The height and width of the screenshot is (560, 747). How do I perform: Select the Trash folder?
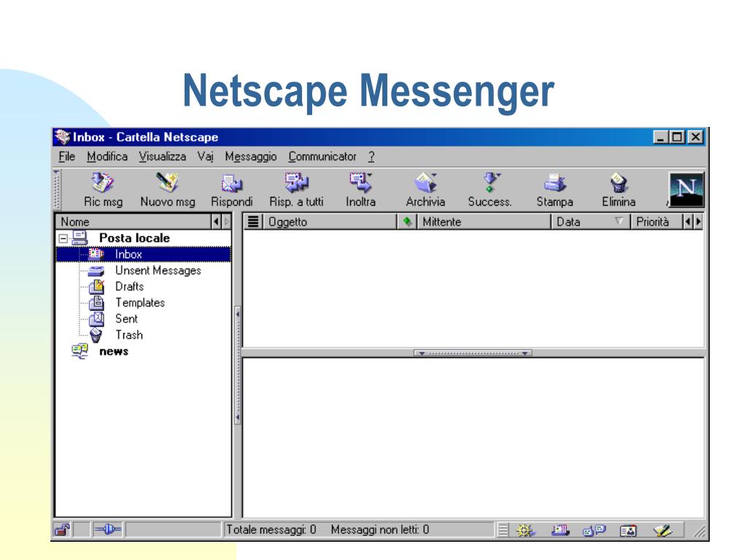point(128,335)
